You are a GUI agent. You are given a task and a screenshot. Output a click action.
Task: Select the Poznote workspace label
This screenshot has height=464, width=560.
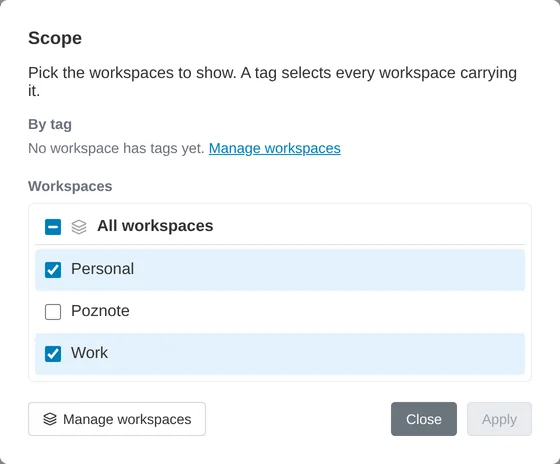pos(100,311)
